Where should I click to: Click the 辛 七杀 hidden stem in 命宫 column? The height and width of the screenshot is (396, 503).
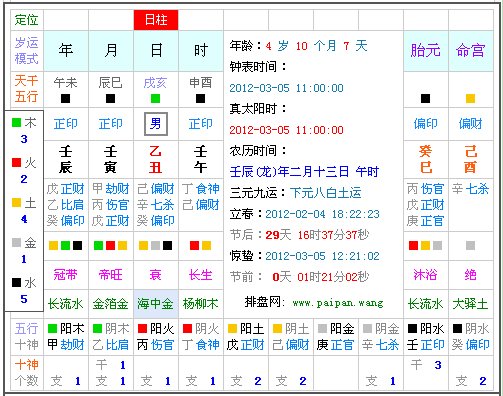coord(470,189)
